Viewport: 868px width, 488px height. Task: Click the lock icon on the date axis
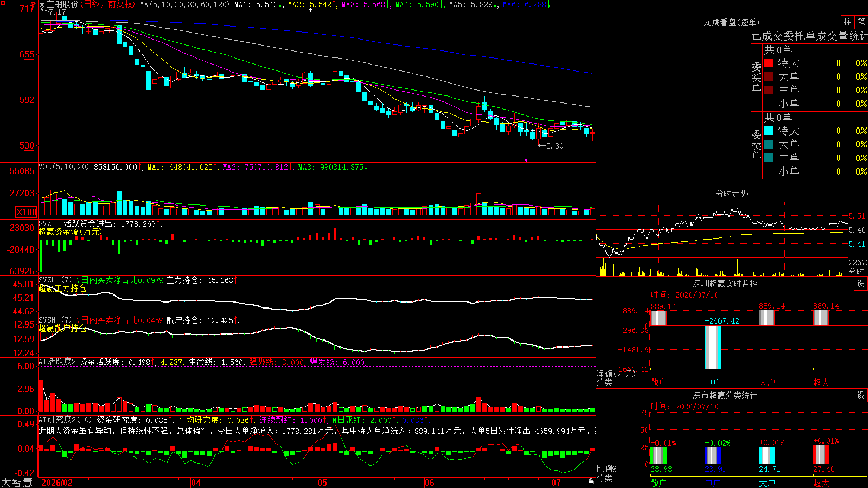(x=591, y=481)
